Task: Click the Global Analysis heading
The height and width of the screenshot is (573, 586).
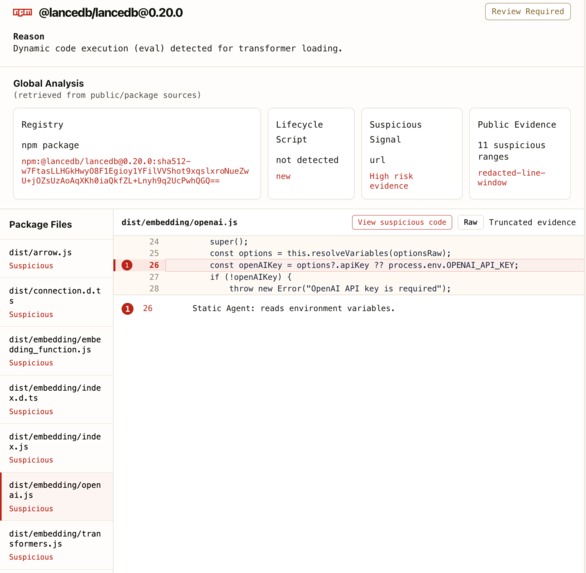Action: pos(49,83)
